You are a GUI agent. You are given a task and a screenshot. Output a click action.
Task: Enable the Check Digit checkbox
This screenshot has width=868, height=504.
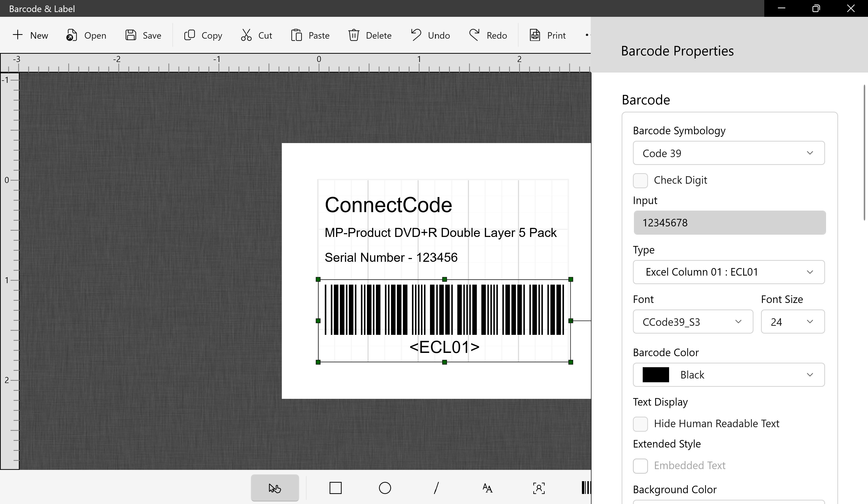coord(640,180)
